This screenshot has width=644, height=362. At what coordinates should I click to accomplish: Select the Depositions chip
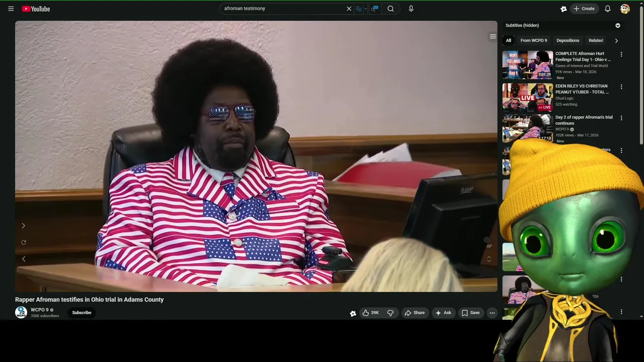[568, 40]
